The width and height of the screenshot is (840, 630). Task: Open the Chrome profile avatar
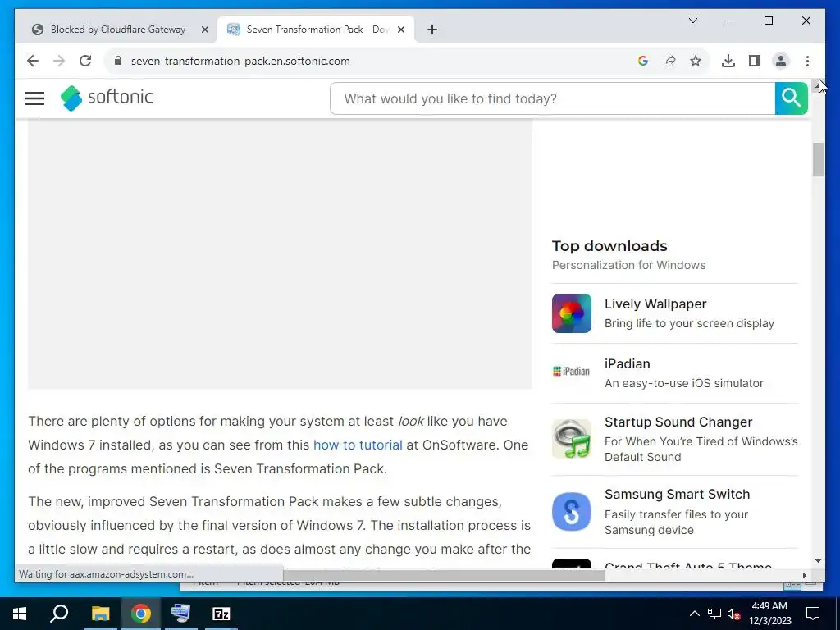781,61
